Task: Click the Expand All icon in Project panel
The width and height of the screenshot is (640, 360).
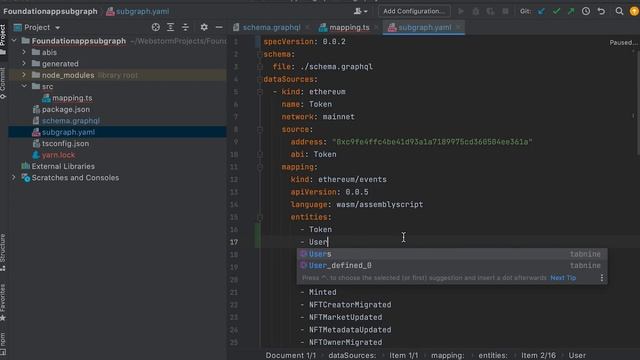Action: [x=171, y=27]
